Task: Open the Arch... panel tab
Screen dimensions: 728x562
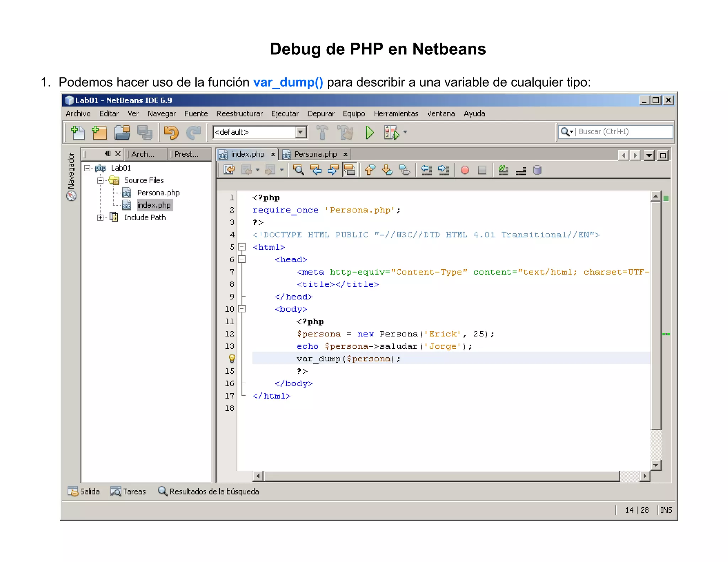Action: (x=146, y=154)
